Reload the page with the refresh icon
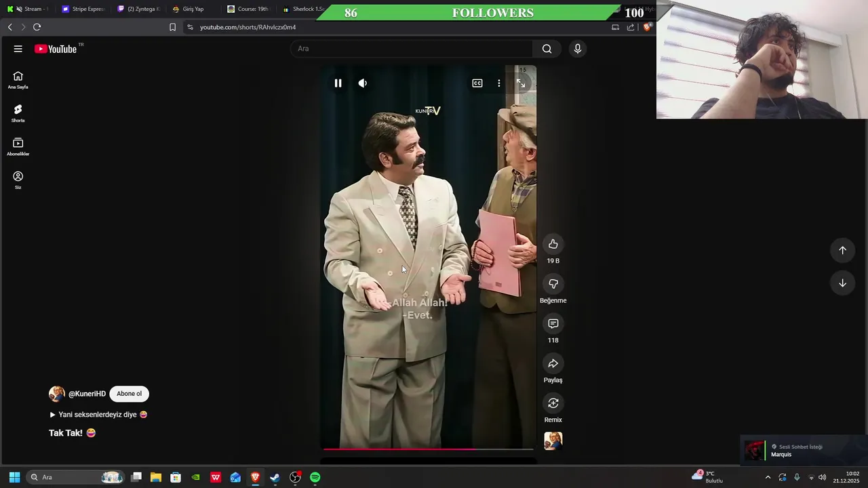Image resolution: width=868 pixels, height=488 pixels. [x=37, y=27]
